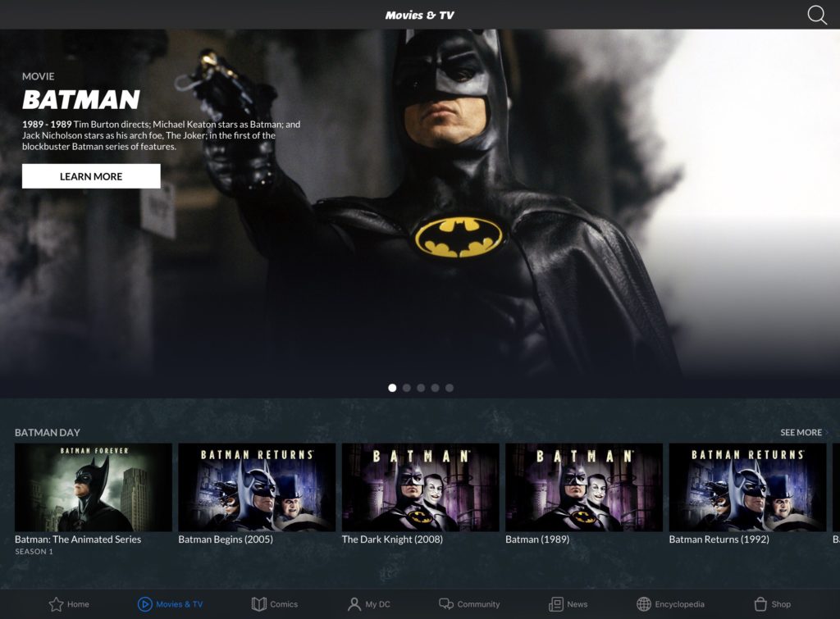This screenshot has width=840, height=619.
Task: Click the My DC person icon
Action: 354,604
